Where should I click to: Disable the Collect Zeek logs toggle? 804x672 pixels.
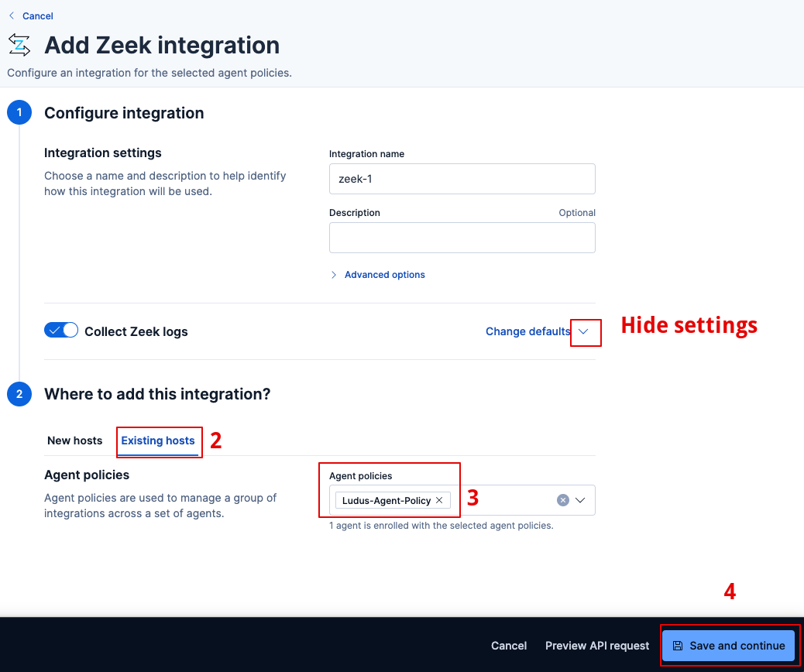(61, 330)
